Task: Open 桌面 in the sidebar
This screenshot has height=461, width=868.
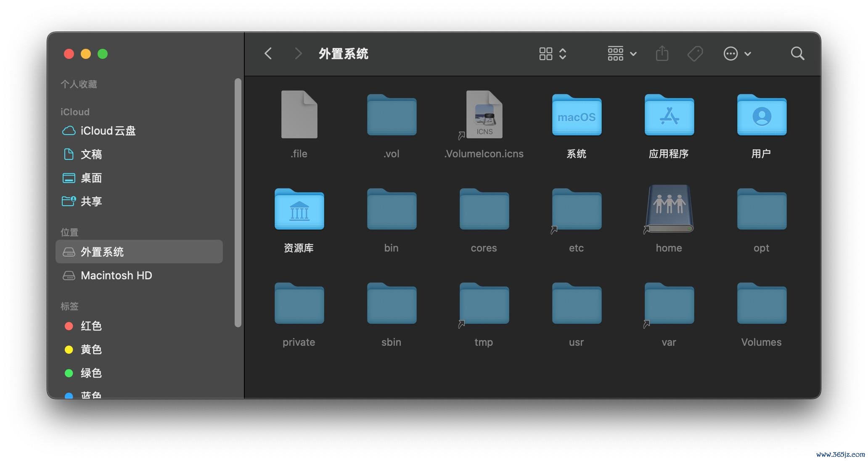Action: pyautogui.click(x=139, y=178)
